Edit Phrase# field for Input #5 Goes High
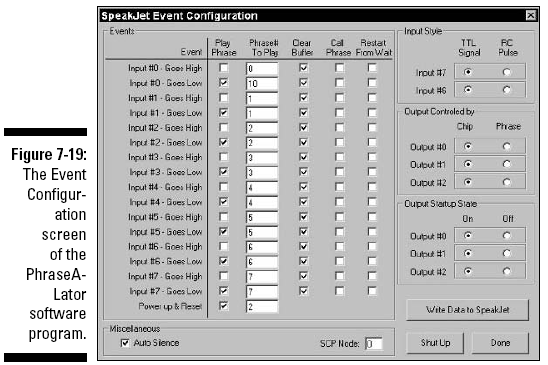 click(x=262, y=217)
